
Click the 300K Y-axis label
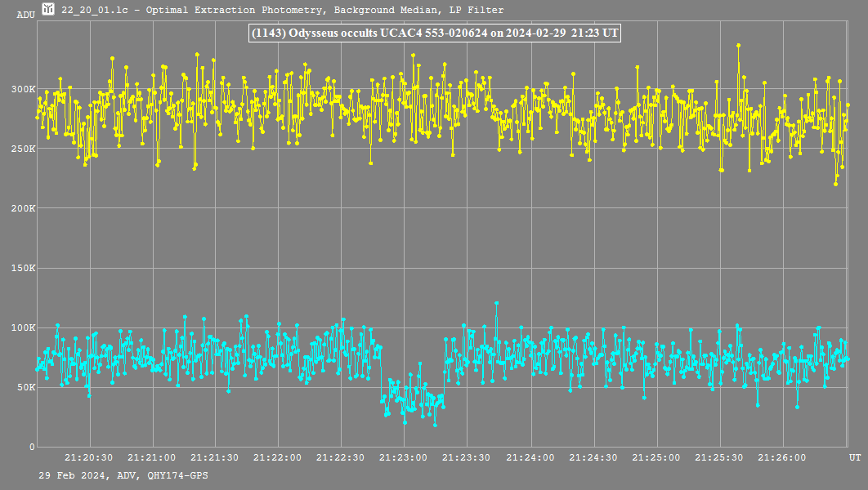[22, 89]
